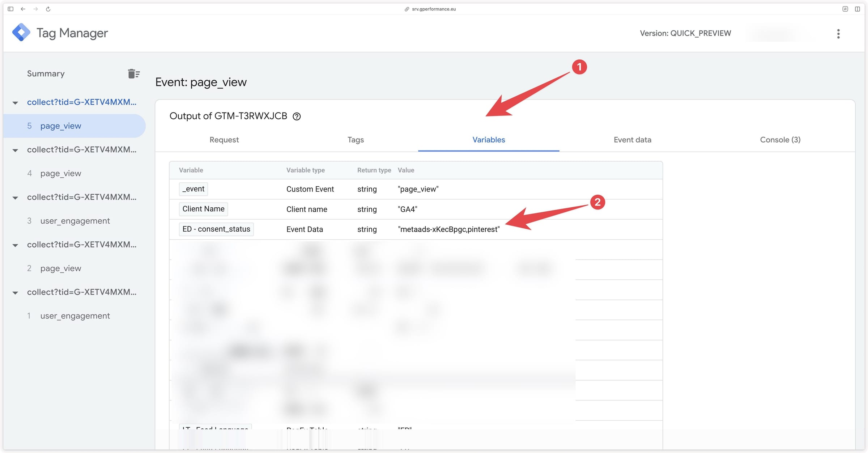The width and height of the screenshot is (868, 453).
Task: Click the Tag Manager logo icon
Action: pos(21,33)
